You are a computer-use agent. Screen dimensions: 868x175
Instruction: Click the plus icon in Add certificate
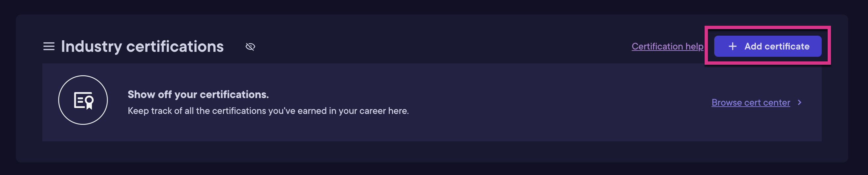click(x=733, y=47)
